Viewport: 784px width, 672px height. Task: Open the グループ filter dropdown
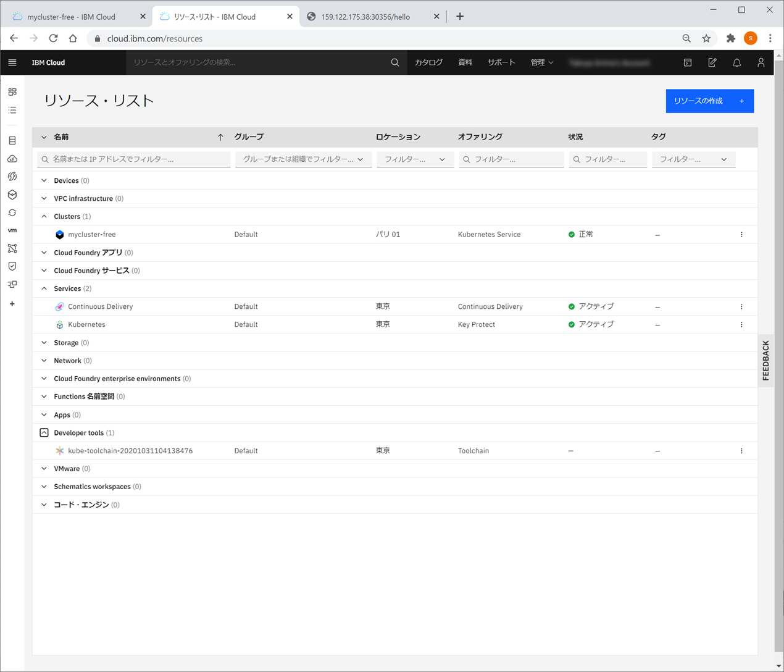point(303,159)
